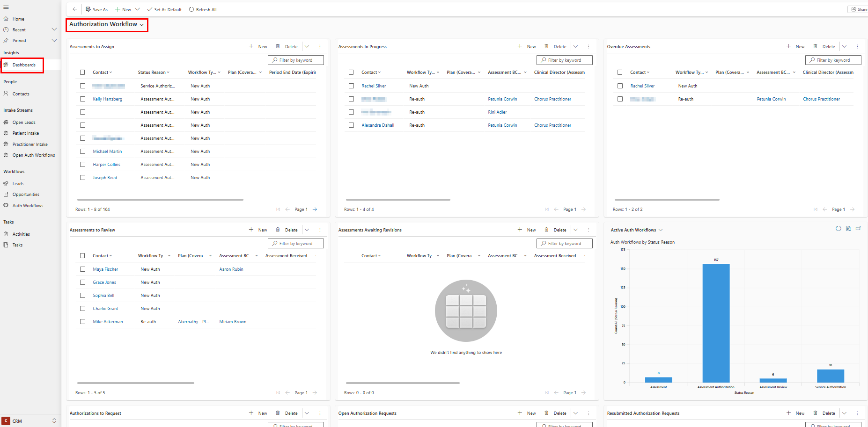The width and height of the screenshot is (868, 427).
Task: Tick the Maya Fischer row checkbox
Action: [x=82, y=269]
